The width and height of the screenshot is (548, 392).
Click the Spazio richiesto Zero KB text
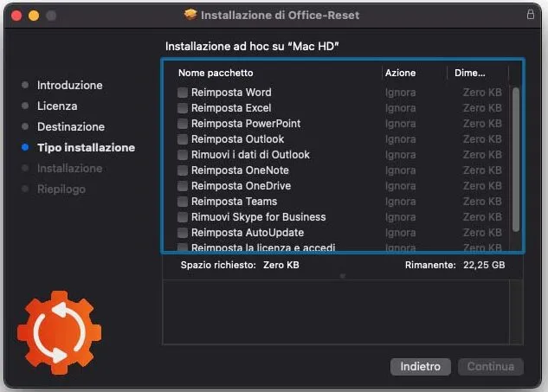point(240,265)
